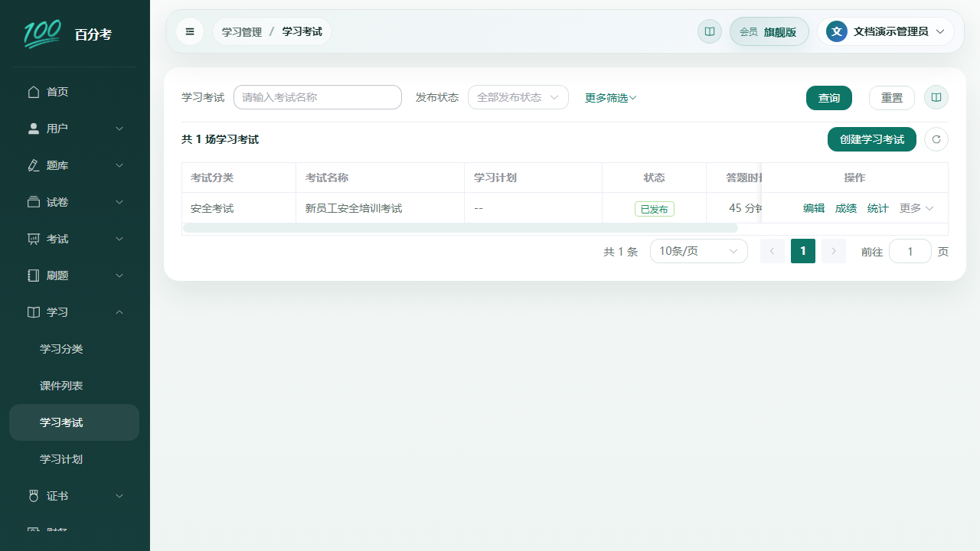Expand the 题库 menu chevron
The image size is (980, 551).
(119, 165)
